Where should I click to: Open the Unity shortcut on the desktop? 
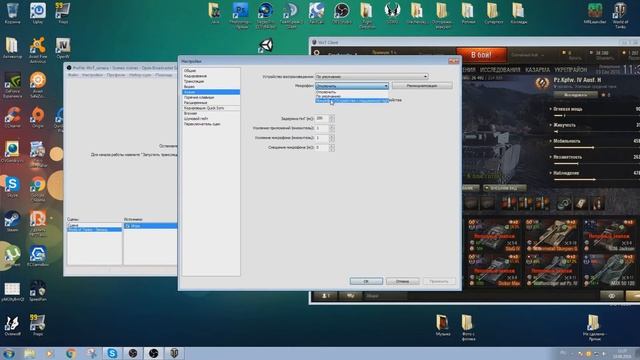coord(266,45)
